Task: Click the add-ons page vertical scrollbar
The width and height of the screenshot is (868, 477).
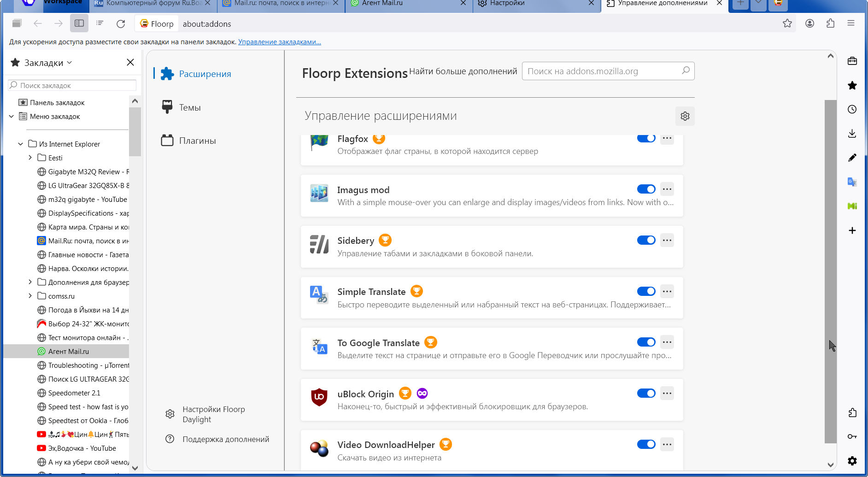Action: click(x=830, y=271)
